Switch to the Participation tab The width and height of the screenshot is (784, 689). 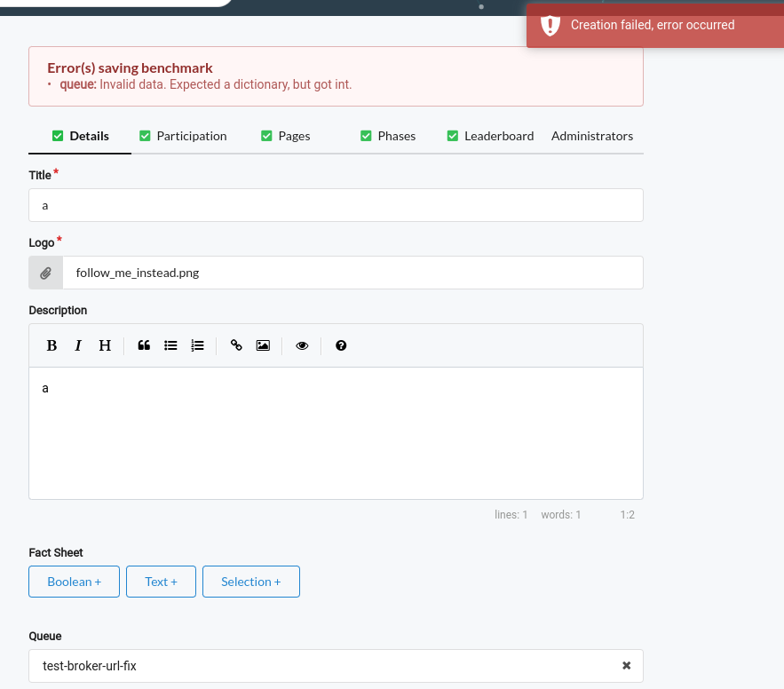(191, 135)
